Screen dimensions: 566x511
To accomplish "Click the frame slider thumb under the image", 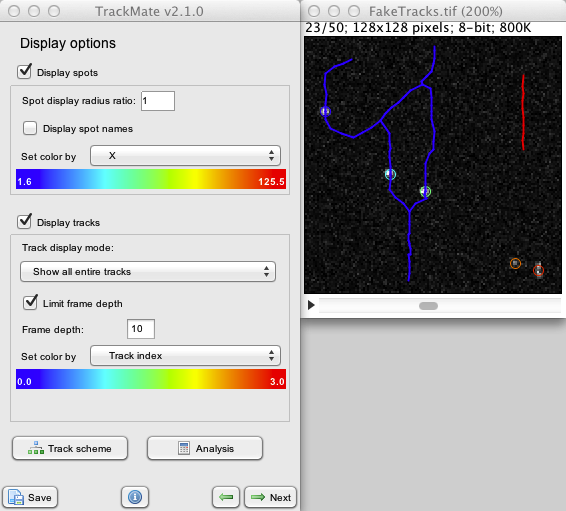I will (x=428, y=306).
